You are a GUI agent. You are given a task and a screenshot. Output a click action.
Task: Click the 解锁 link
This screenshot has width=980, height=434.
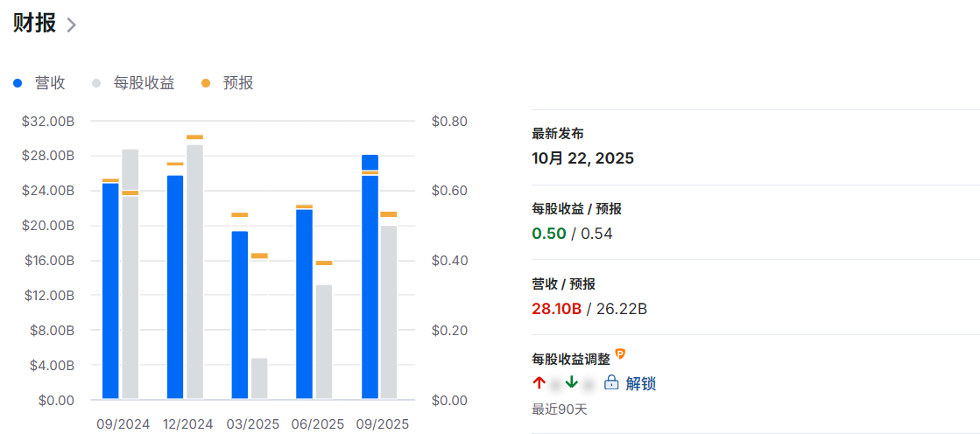pyautogui.click(x=641, y=383)
